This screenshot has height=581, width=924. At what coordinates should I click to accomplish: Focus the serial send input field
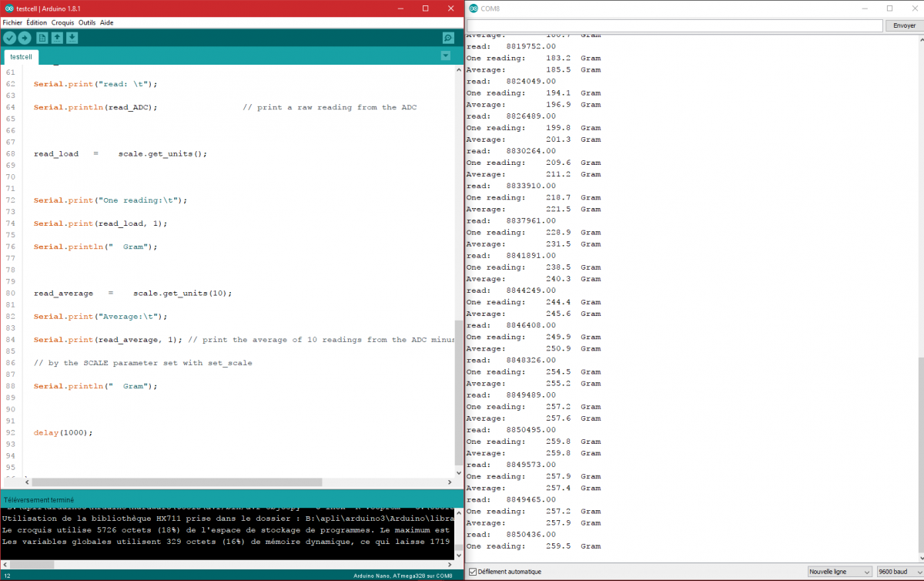tap(675, 25)
